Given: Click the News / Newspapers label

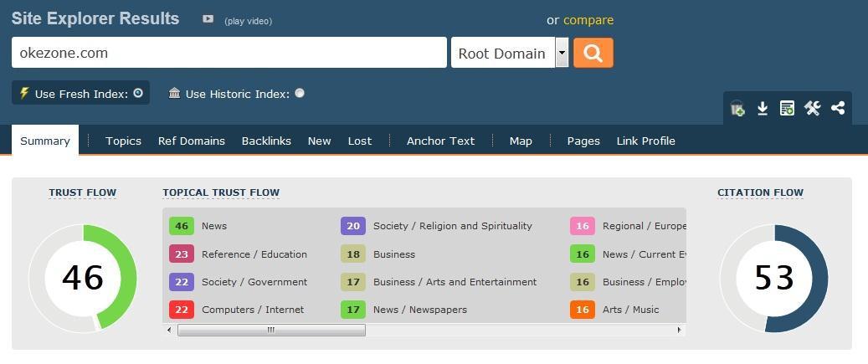Looking at the screenshot, I should [420, 310].
